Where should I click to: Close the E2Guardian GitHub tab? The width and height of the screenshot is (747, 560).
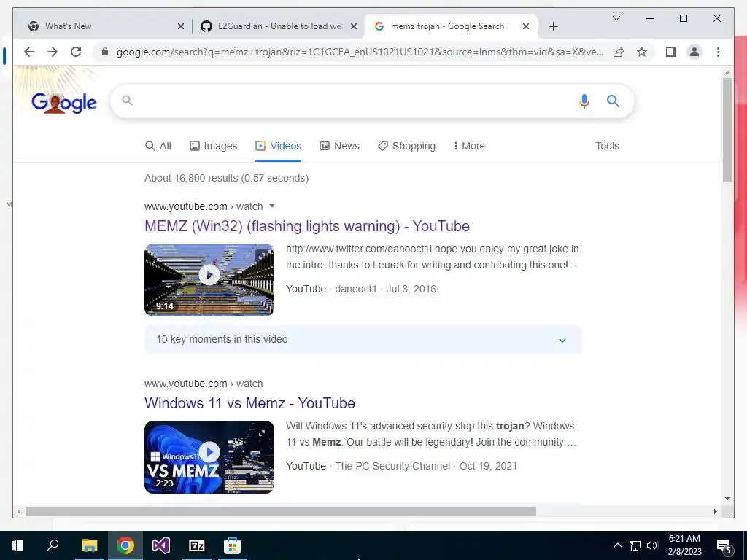pos(354,26)
